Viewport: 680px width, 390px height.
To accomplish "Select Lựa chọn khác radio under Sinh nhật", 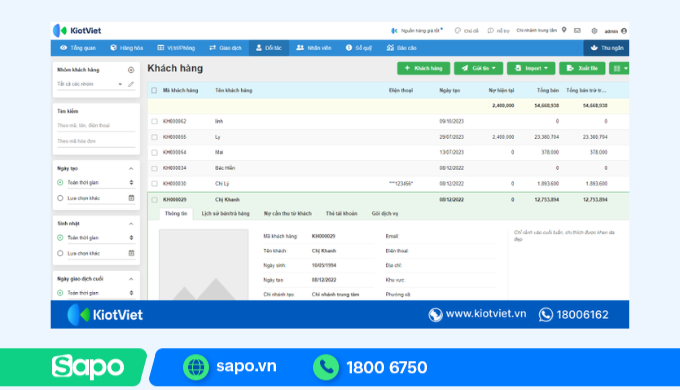I will [x=60, y=253].
